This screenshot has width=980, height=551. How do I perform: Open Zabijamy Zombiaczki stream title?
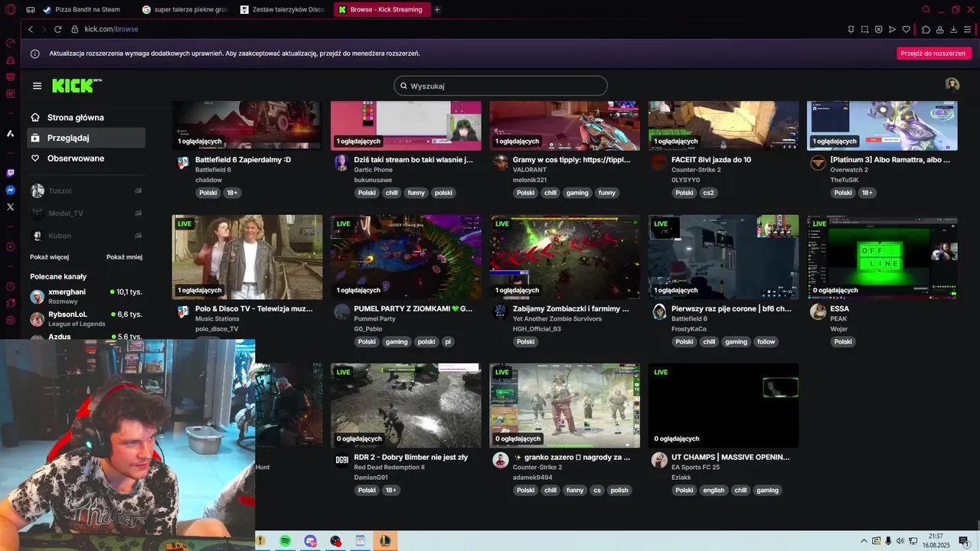click(570, 308)
